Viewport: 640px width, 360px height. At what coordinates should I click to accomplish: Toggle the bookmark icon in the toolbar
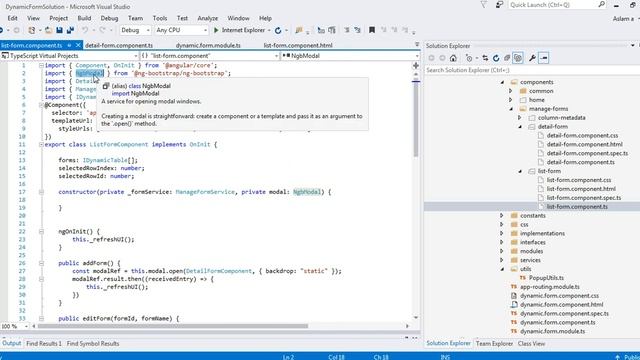point(372,30)
